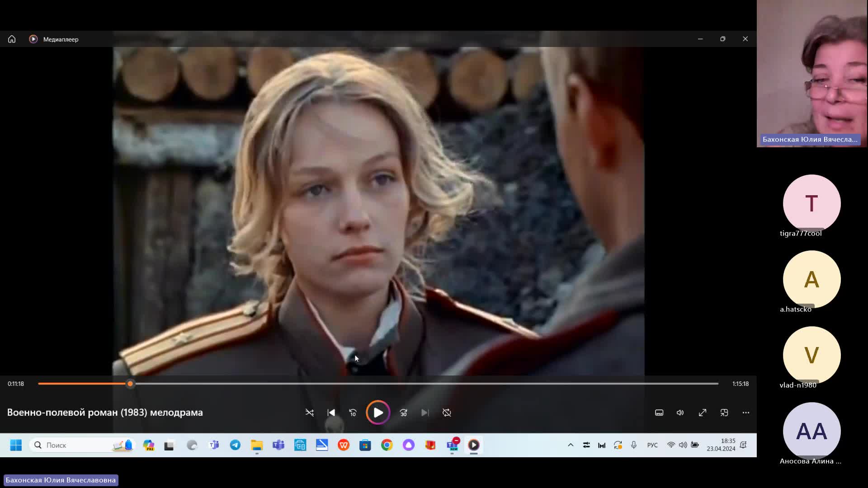Click the Поиск taskbar search field
The image size is (868, 488).
coord(83,446)
